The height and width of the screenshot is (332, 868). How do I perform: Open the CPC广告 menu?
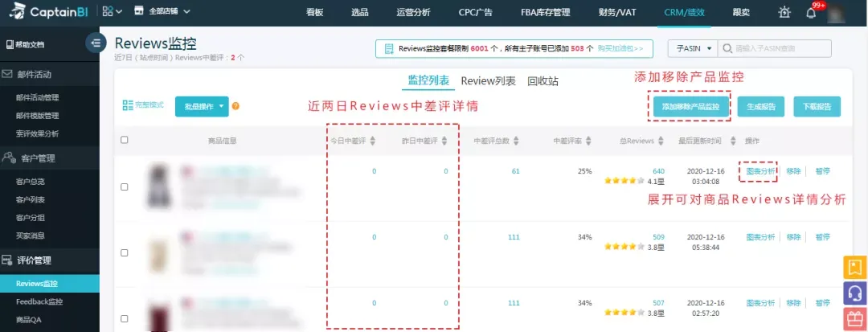point(475,12)
